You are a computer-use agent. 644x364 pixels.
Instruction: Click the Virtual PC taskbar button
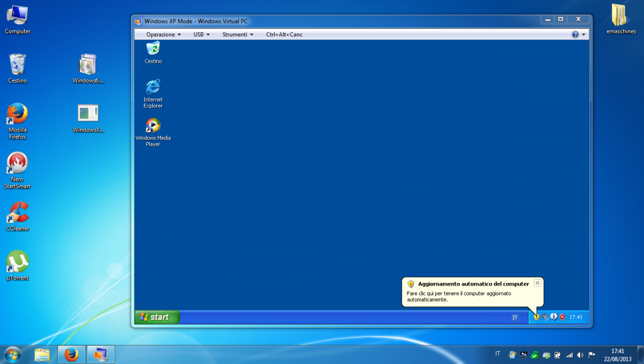pyautogui.click(x=100, y=355)
